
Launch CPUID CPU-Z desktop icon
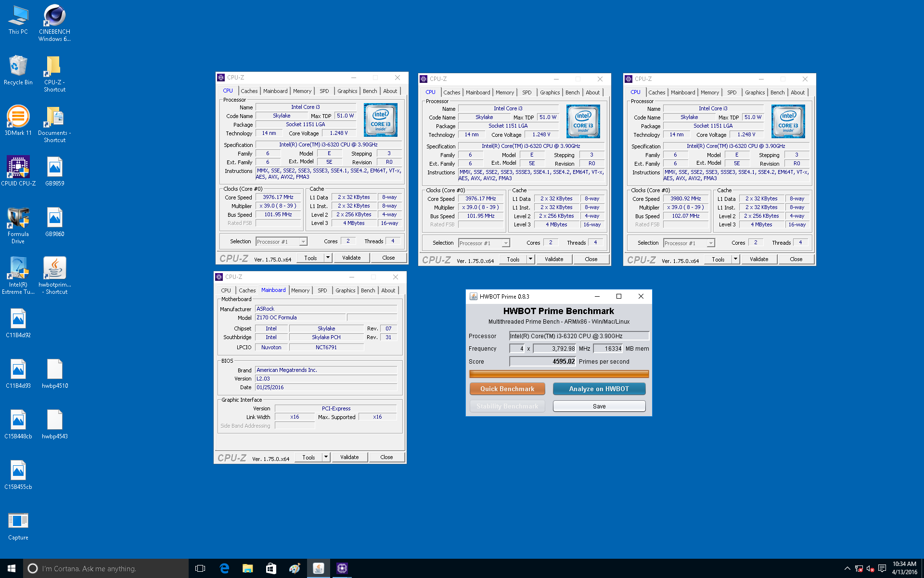click(18, 171)
